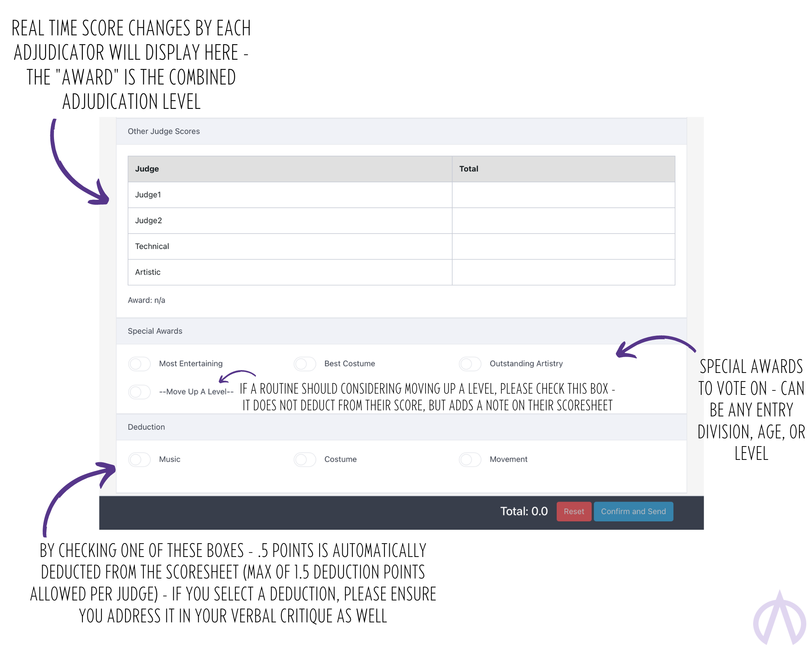Screen dimensions: 812x650
Task: Enable the Best Costume special award
Action: click(x=305, y=364)
